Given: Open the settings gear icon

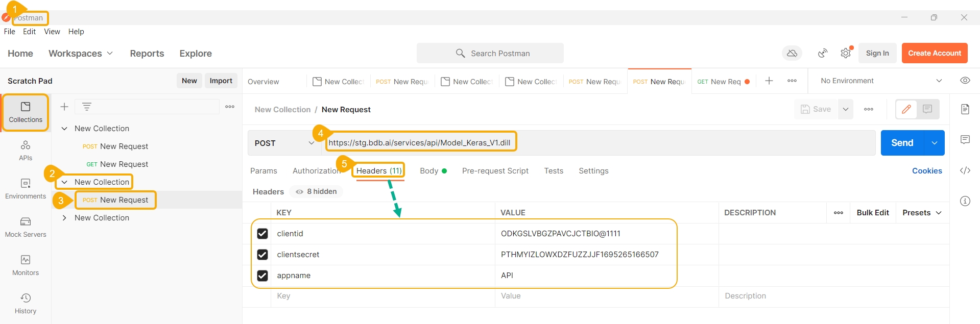Looking at the screenshot, I should [846, 53].
